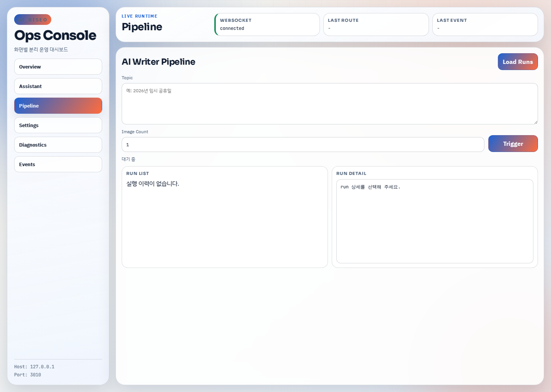Click the WEBSOCKET connected status card
551x392 pixels.
tap(267, 24)
